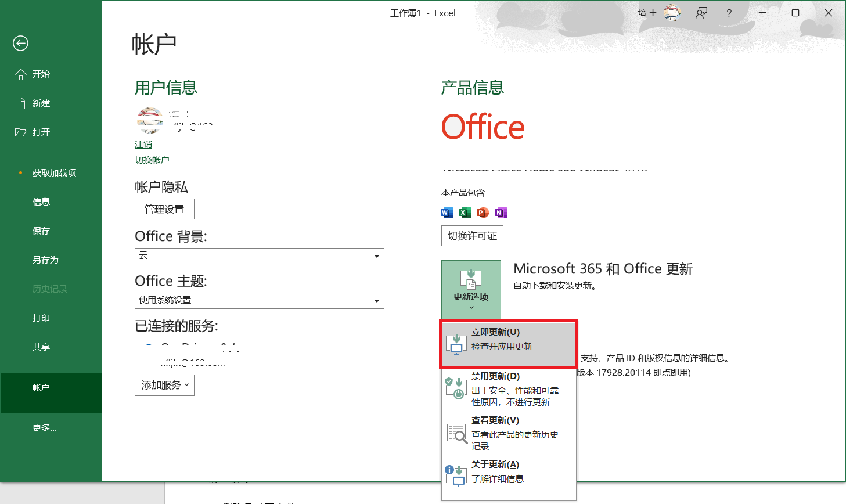Click the 切换帐户 link

152,160
